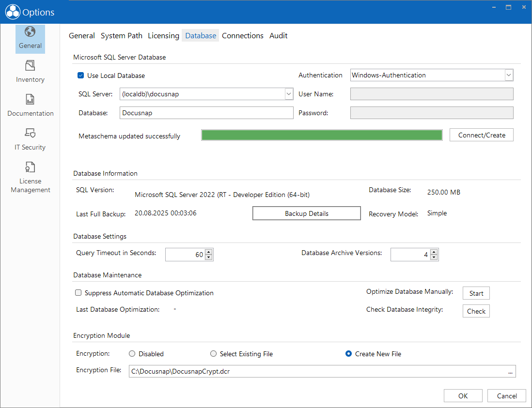Open the IT Security section icon
Viewport: 532px width, 408px height.
click(x=30, y=133)
